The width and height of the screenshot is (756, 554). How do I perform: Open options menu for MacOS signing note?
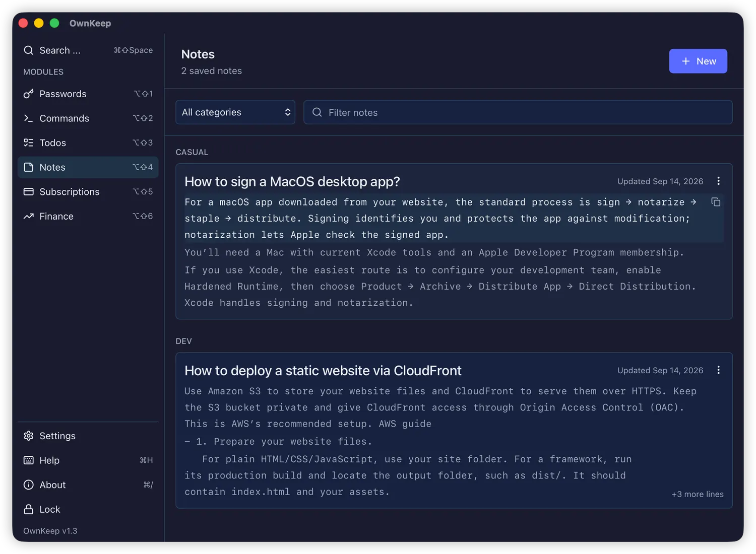pyautogui.click(x=719, y=181)
